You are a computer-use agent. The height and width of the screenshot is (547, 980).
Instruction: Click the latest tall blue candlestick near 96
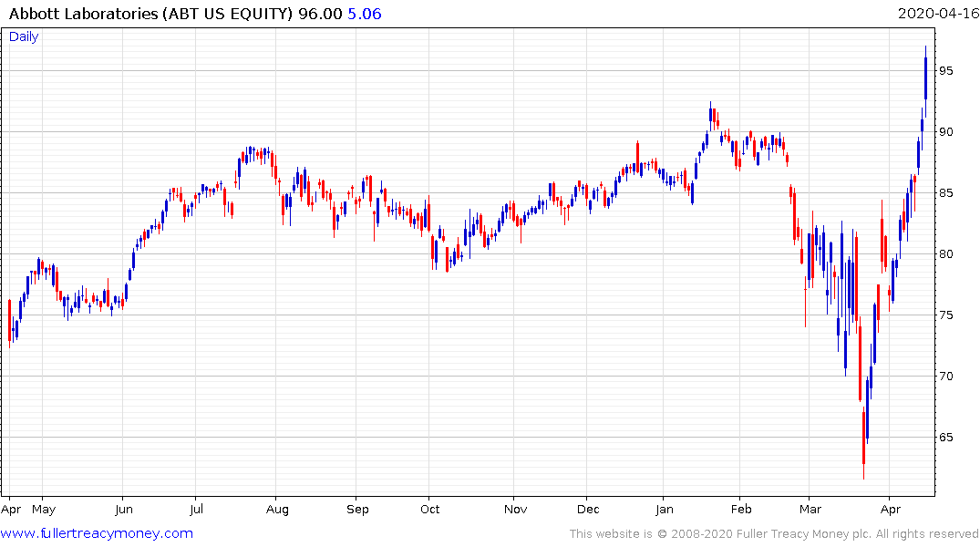coord(925,78)
